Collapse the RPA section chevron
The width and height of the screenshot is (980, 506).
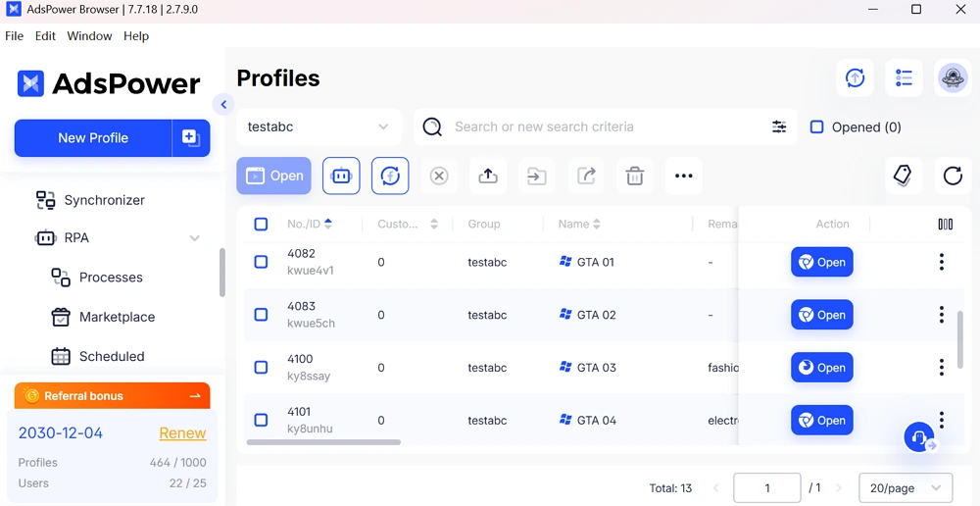[x=194, y=238]
